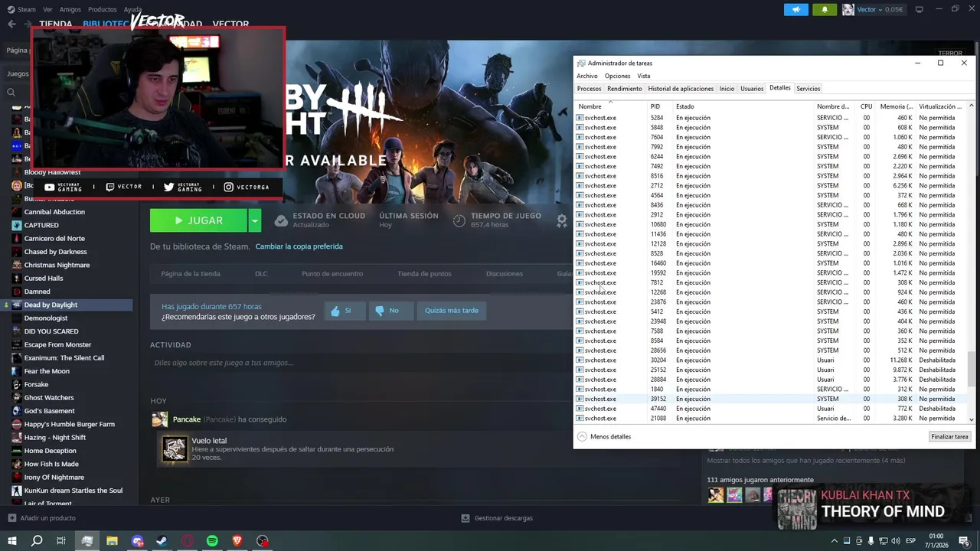The image size is (980, 551).
Task: Open Task View on the taskbar
Action: click(61, 540)
